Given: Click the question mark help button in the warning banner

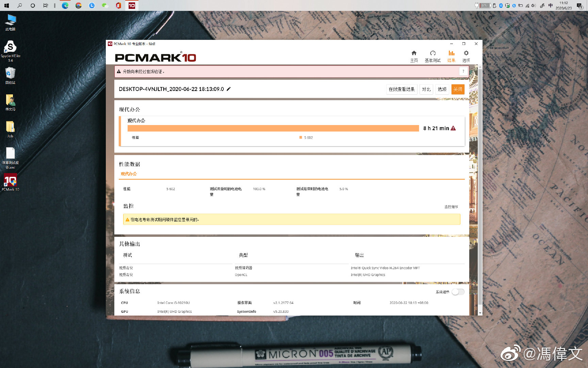Looking at the screenshot, I should click(463, 71).
